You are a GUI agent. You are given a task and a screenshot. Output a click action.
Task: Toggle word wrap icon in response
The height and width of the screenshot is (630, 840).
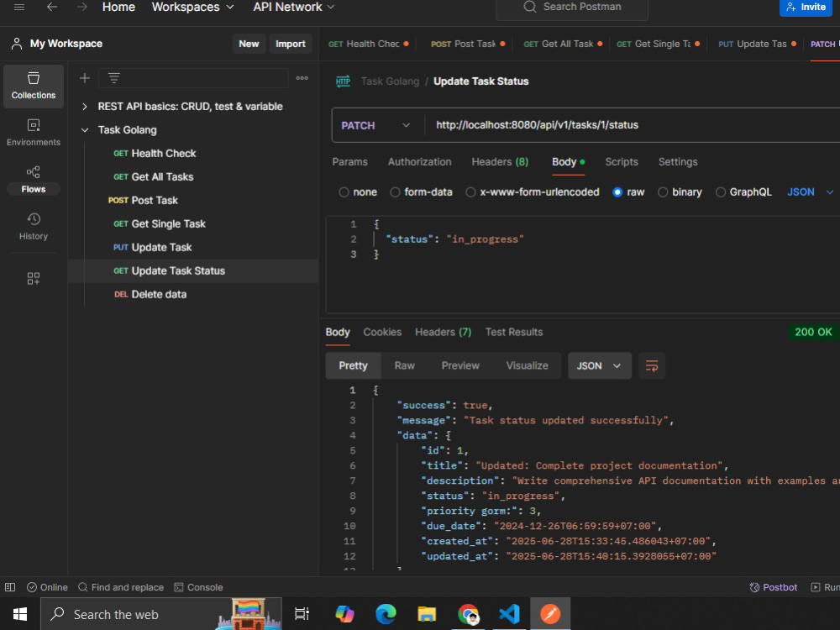(652, 366)
